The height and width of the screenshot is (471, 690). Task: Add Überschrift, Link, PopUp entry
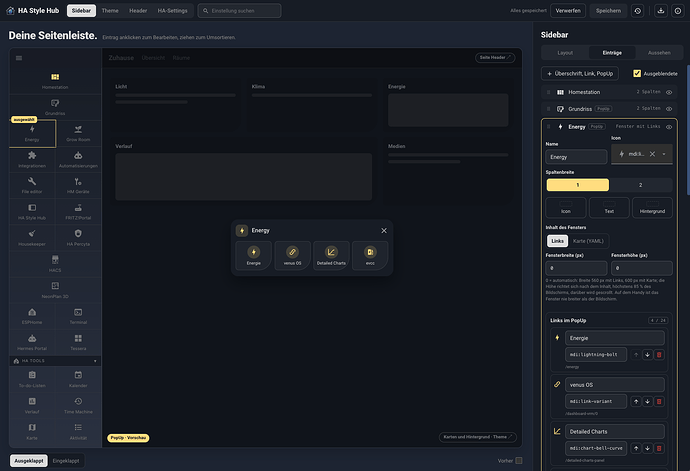[x=580, y=74]
